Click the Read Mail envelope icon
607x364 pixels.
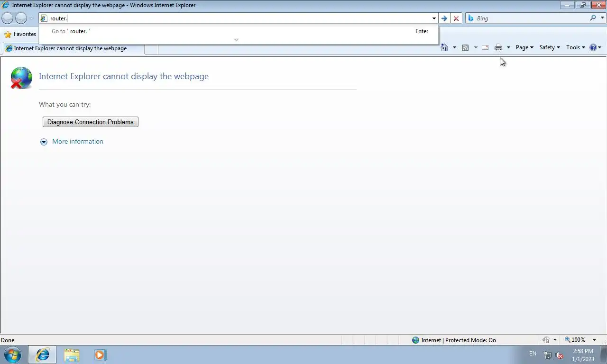click(x=485, y=47)
